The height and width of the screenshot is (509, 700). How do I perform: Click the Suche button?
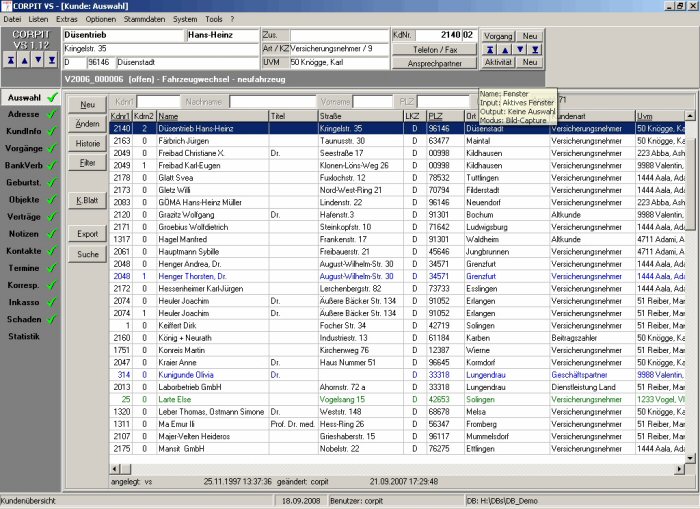pos(88,254)
